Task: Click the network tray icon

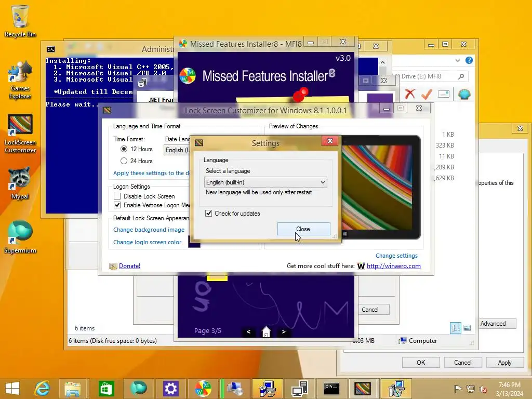Action: click(x=470, y=389)
